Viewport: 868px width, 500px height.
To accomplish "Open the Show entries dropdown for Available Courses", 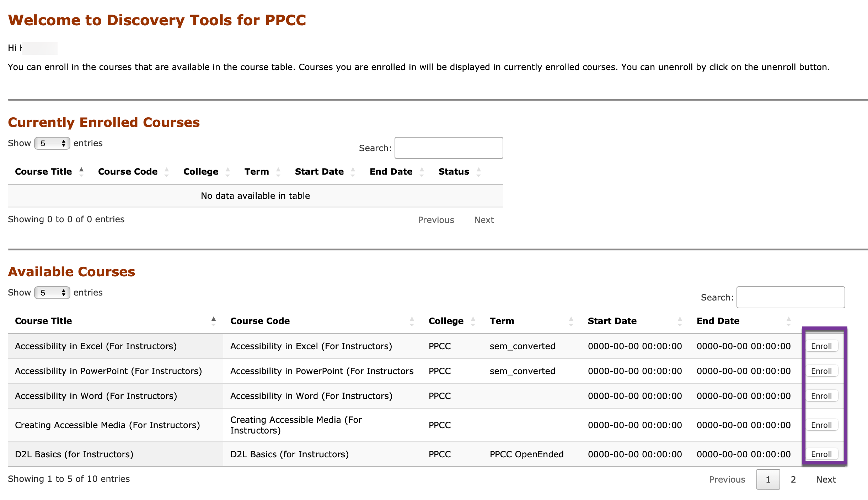I will coord(52,292).
